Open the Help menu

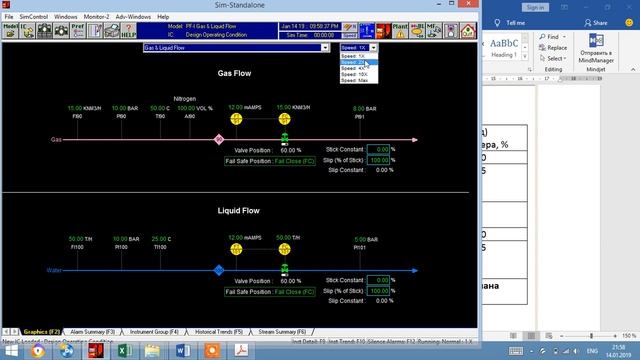coord(163,17)
